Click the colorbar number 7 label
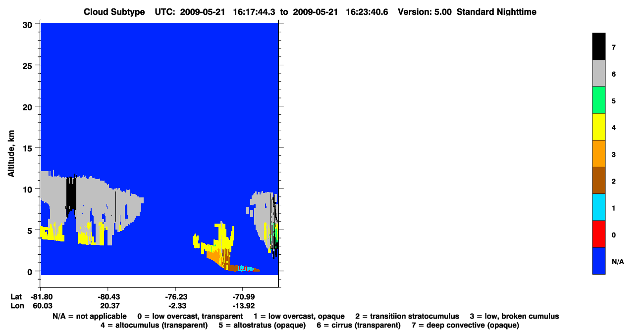644x330 pixels. tap(613, 47)
